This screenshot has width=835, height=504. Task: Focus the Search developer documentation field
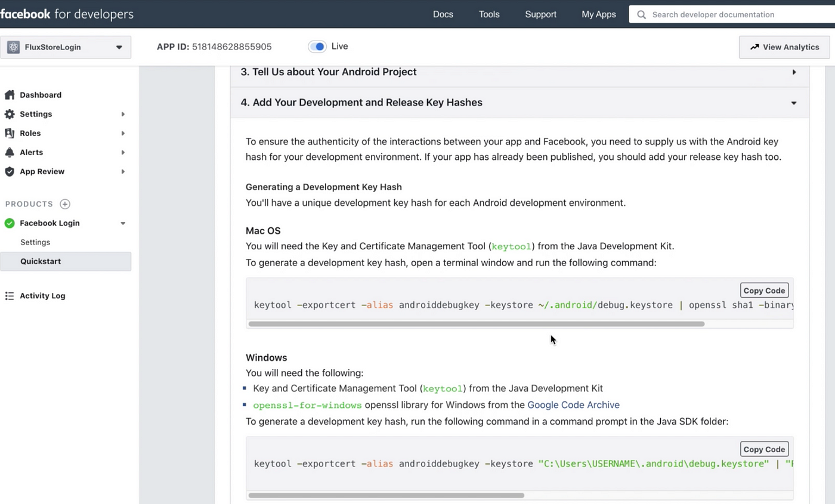pyautogui.click(x=732, y=14)
